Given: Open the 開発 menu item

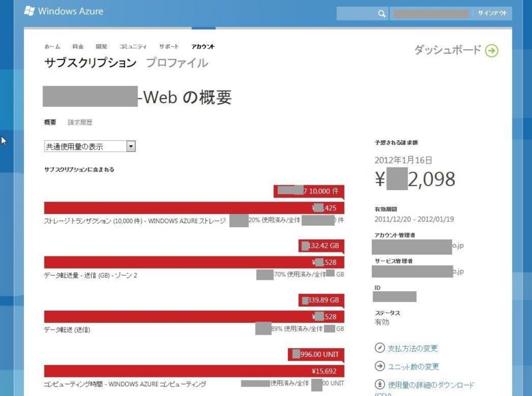Looking at the screenshot, I should click(x=101, y=47).
